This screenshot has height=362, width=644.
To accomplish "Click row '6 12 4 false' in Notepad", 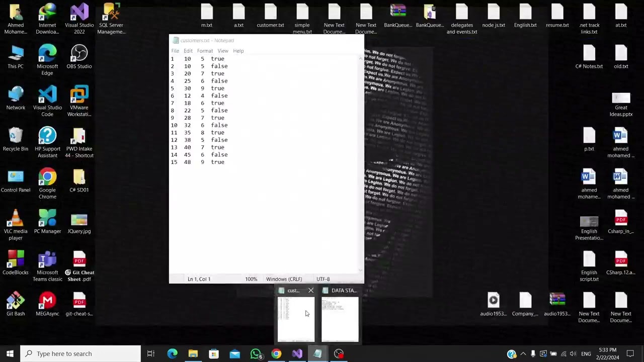I will click(x=199, y=96).
